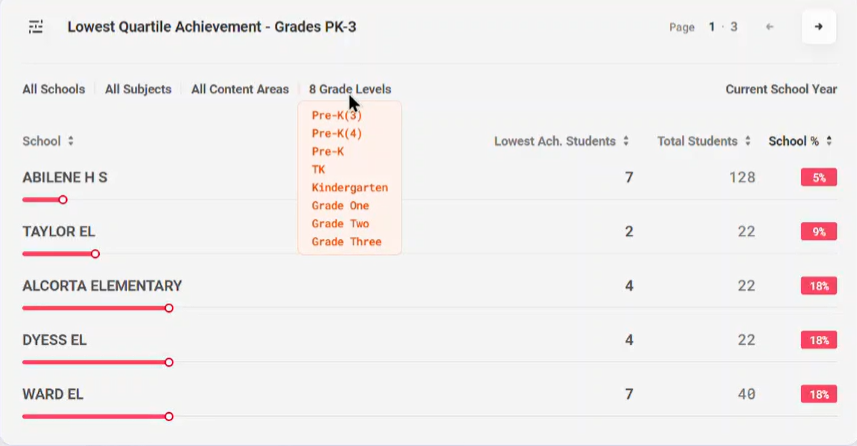The height and width of the screenshot is (446, 857).
Task: Select Pre-K(3) in the grade list
Action: pos(337,115)
